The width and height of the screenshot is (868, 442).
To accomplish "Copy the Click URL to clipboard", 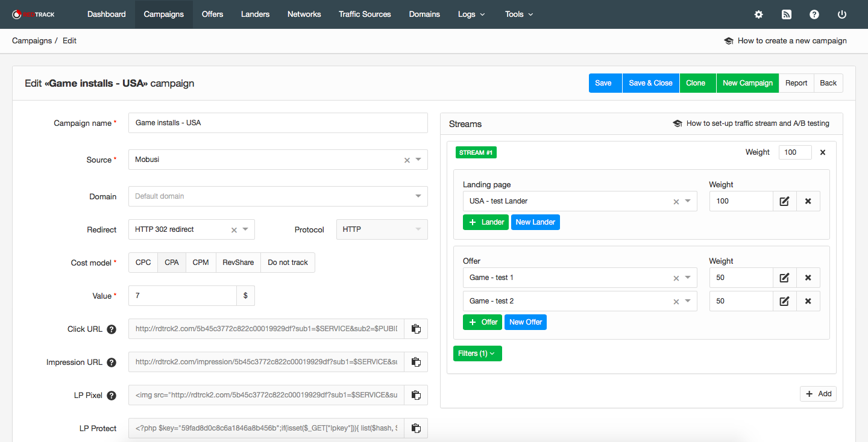I will tap(416, 329).
